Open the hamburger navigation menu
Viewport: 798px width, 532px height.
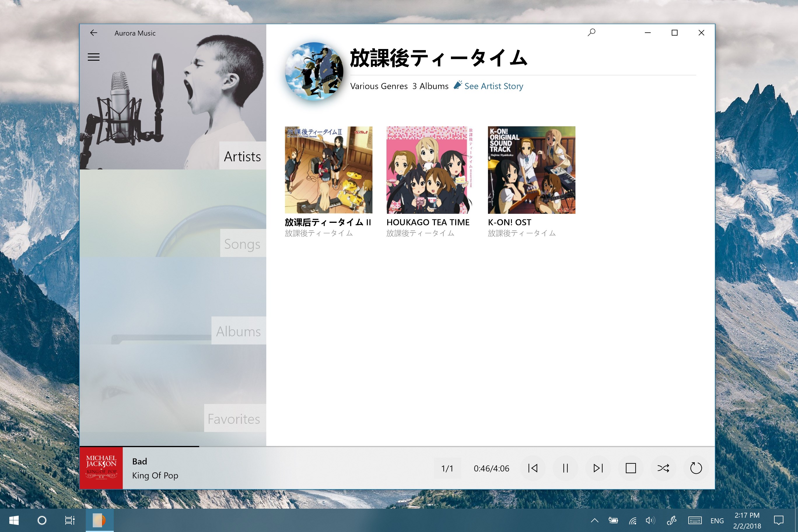(94, 57)
